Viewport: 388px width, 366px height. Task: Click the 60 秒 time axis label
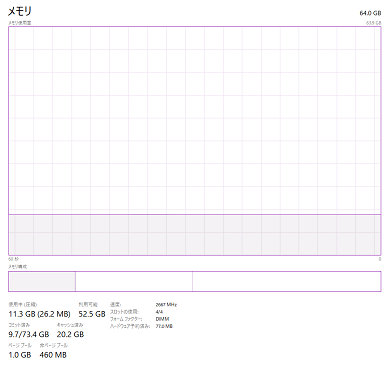[14, 259]
